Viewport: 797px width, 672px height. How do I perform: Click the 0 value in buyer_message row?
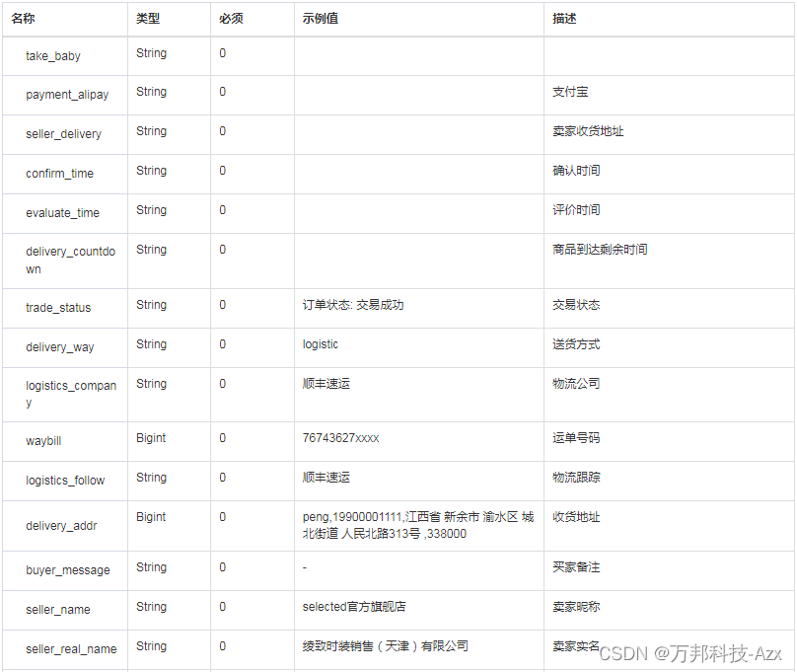223,567
